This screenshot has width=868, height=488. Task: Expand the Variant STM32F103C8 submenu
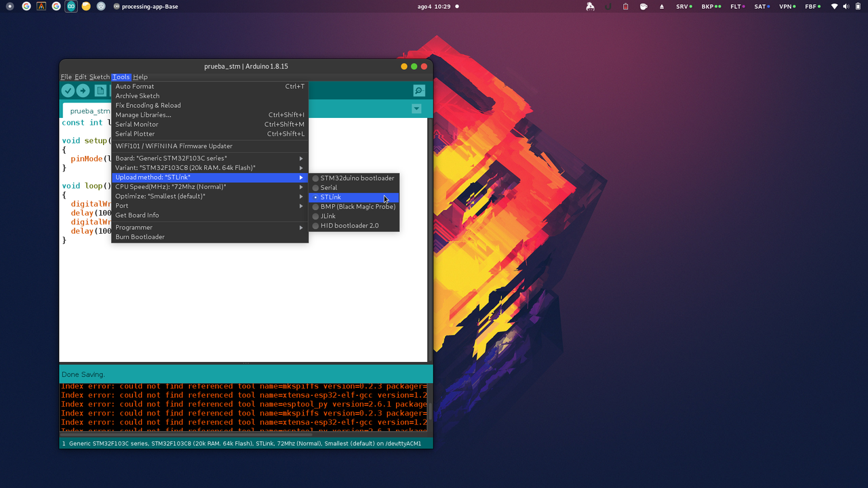(210, 168)
